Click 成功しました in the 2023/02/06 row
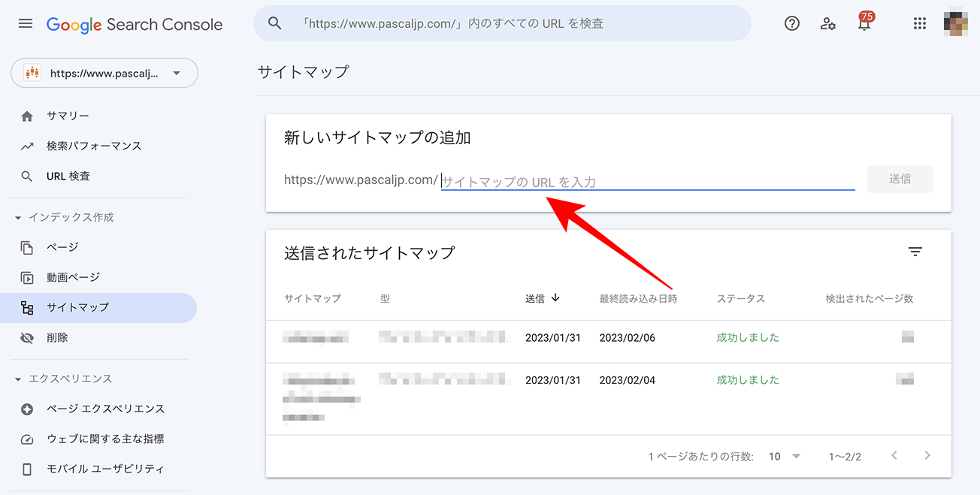 pyautogui.click(x=749, y=338)
